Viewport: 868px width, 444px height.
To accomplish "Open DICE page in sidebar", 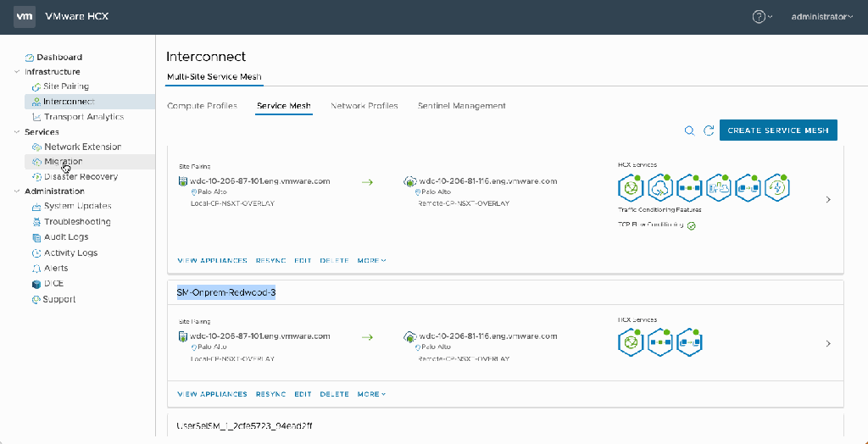I will click(53, 284).
